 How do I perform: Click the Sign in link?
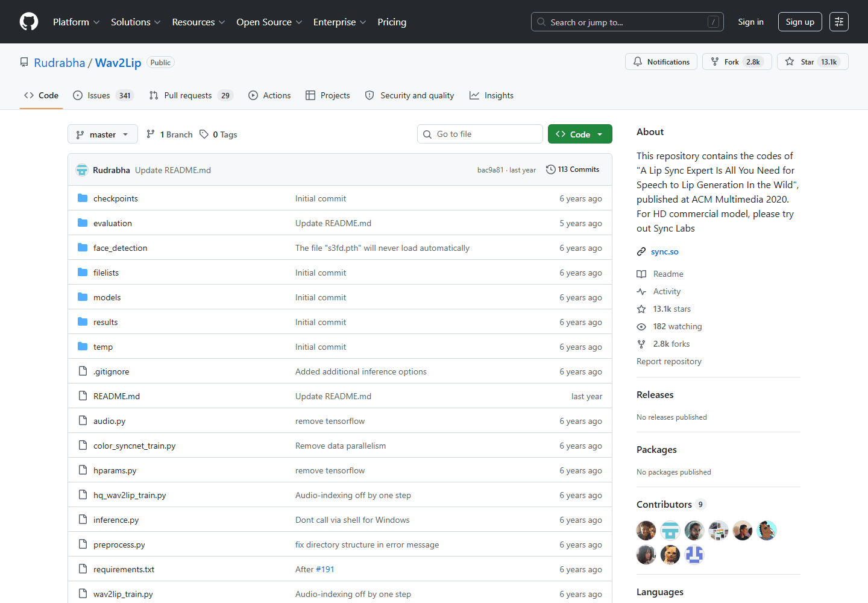(750, 22)
